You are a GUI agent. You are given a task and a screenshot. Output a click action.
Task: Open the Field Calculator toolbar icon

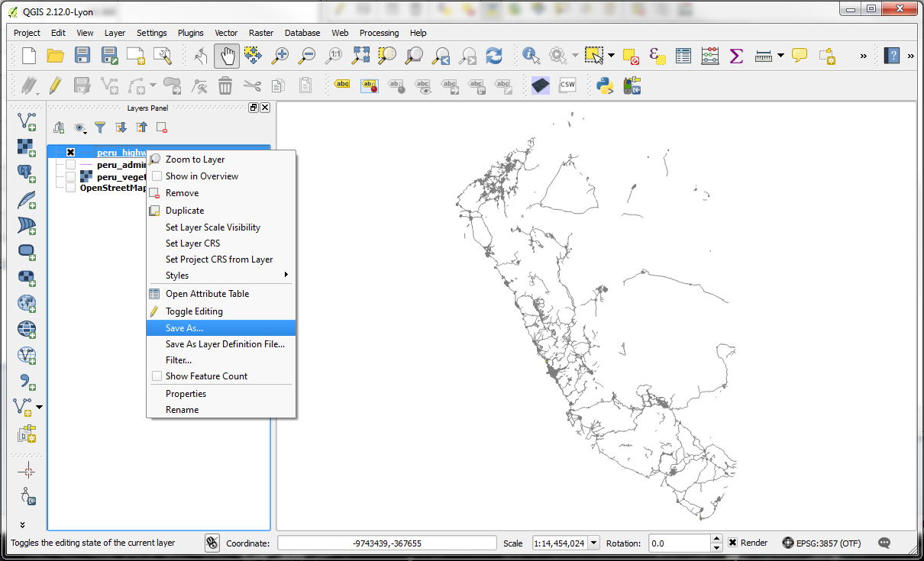[710, 56]
